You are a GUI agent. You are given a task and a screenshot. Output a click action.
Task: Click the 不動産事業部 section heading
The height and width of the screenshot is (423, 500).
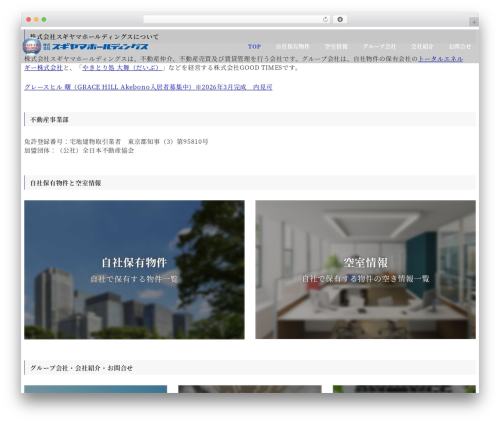[x=49, y=120]
